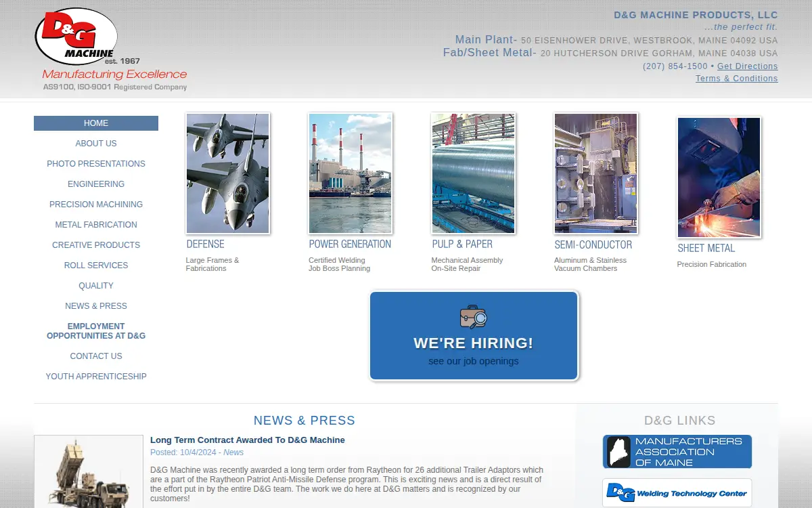
Task: Click the D&G LINKS heading
Action: pos(679,421)
